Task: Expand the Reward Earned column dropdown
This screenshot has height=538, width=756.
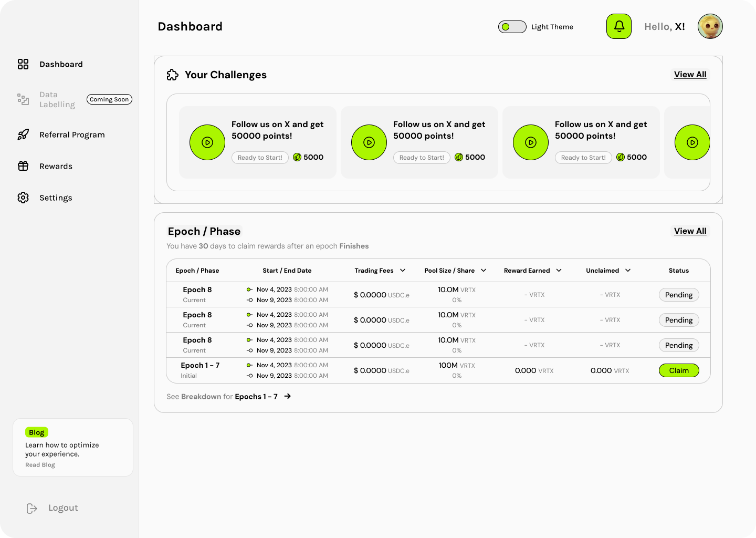Action: click(559, 271)
